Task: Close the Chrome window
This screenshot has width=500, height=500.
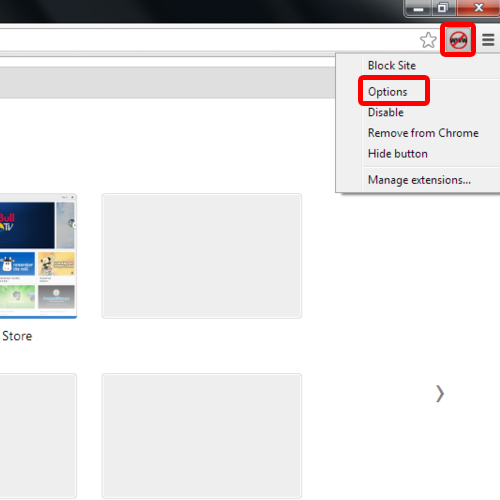Action: pyautogui.click(x=479, y=8)
